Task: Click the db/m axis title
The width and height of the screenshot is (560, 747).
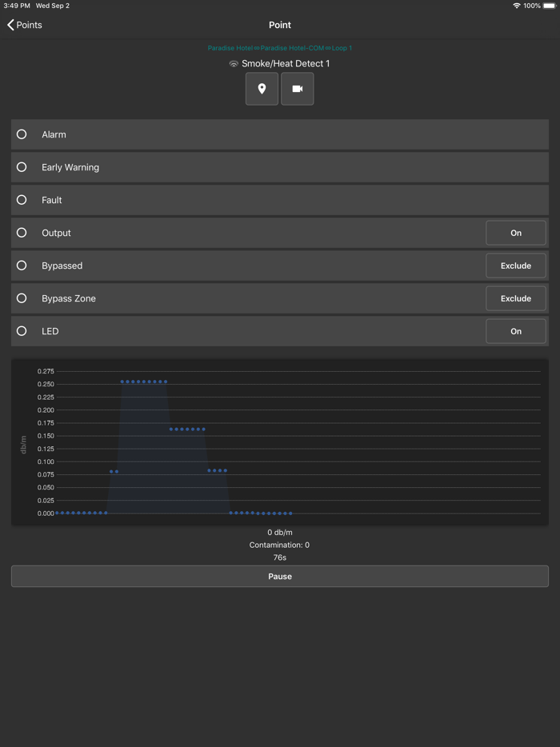Action: [24, 444]
